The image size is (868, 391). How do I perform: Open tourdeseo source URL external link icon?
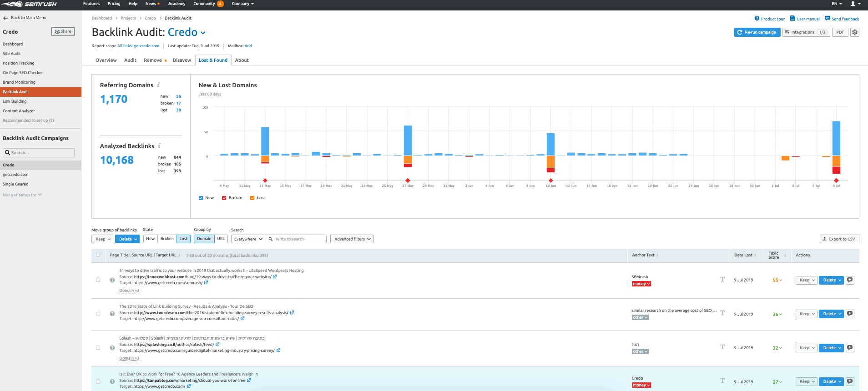(292, 312)
